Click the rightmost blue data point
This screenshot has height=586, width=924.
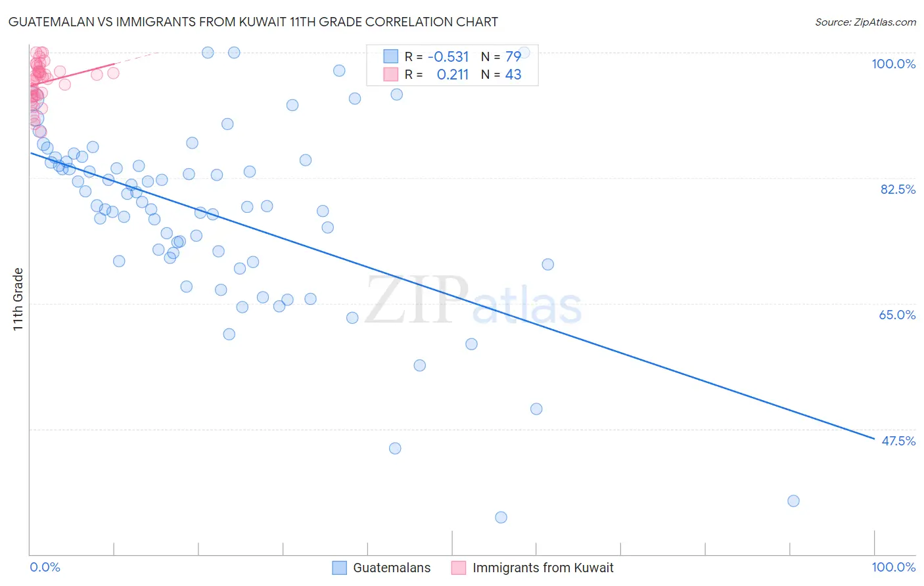coord(793,501)
